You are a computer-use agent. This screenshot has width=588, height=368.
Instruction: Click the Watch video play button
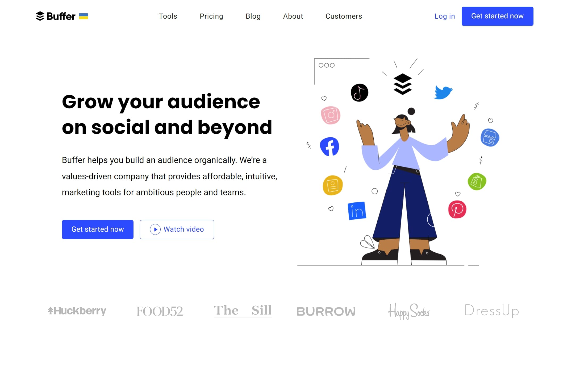[155, 229]
